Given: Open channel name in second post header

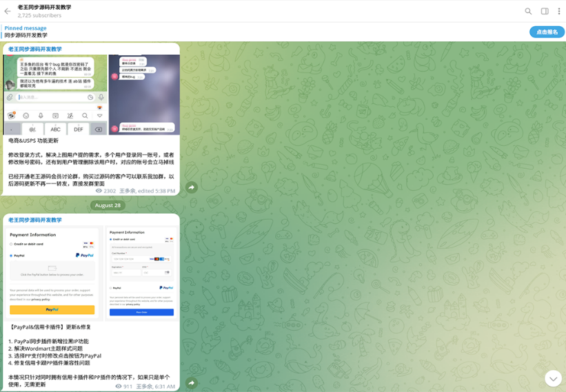Looking at the screenshot, I should 35,220.
